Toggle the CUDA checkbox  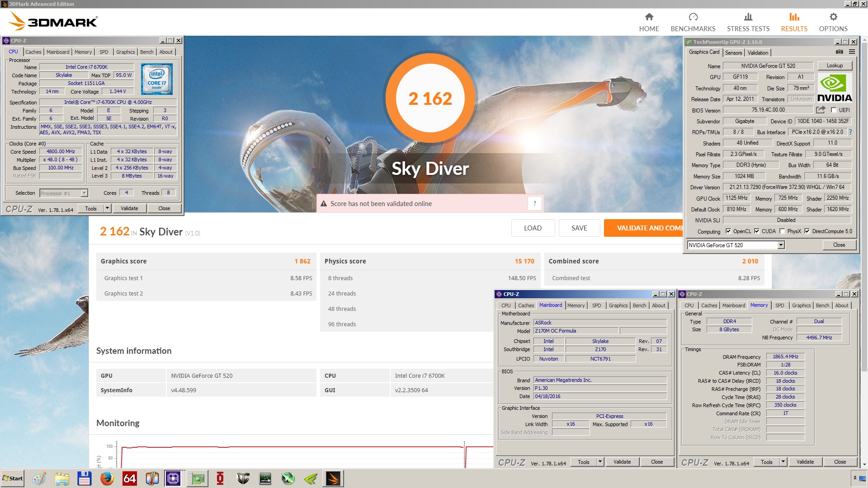coord(756,231)
